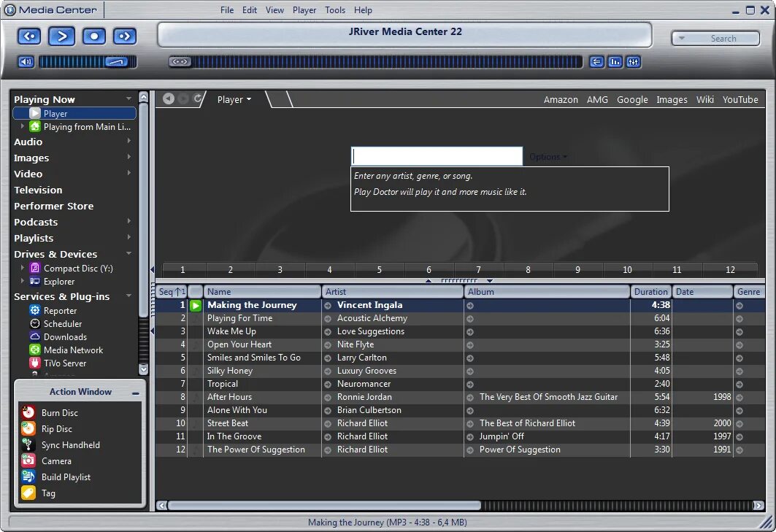776x532 pixels.
Task: Expand the Audio section
Action: point(128,141)
